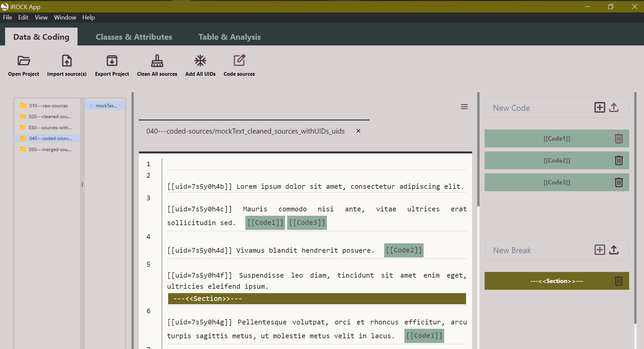Open the Table & Analysis tab
This screenshot has height=349, width=644.
229,37
